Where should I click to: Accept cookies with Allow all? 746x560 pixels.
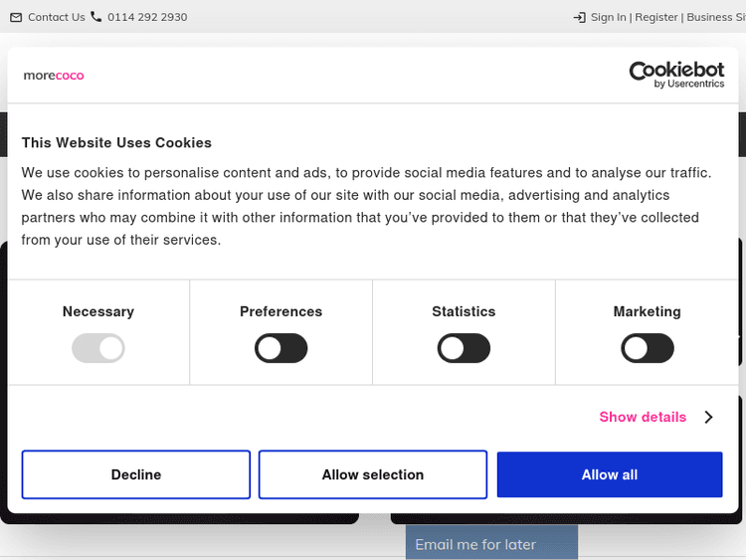click(610, 474)
